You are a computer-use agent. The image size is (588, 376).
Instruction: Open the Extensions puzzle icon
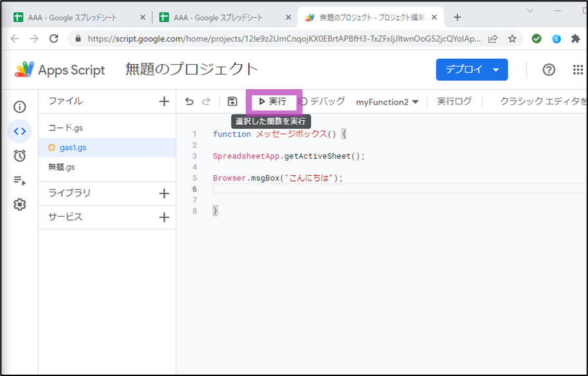[575, 38]
